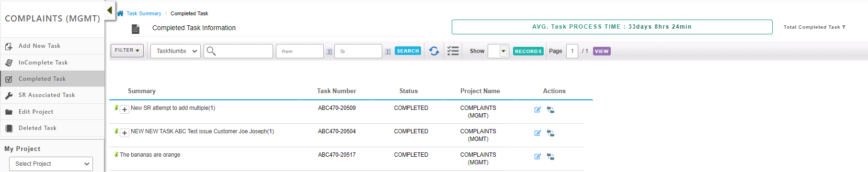This screenshot has height=172, width=868.
Task: Click the Deleted Task sidebar icon
Action: pyautogui.click(x=9, y=128)
